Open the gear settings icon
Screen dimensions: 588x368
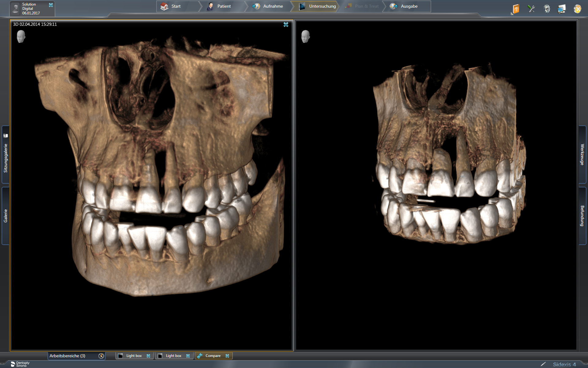coord(547,9)
